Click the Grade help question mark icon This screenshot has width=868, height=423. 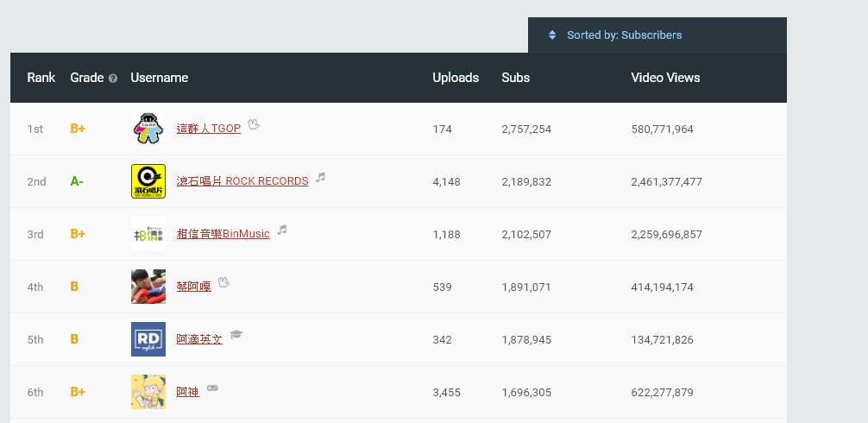(x=113, y=79)
